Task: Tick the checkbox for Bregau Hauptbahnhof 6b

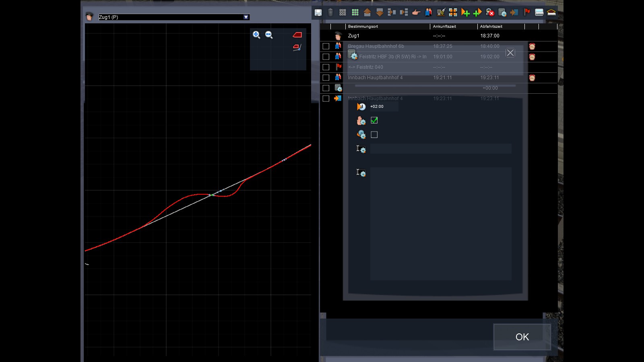Action: tap(326, 46)
